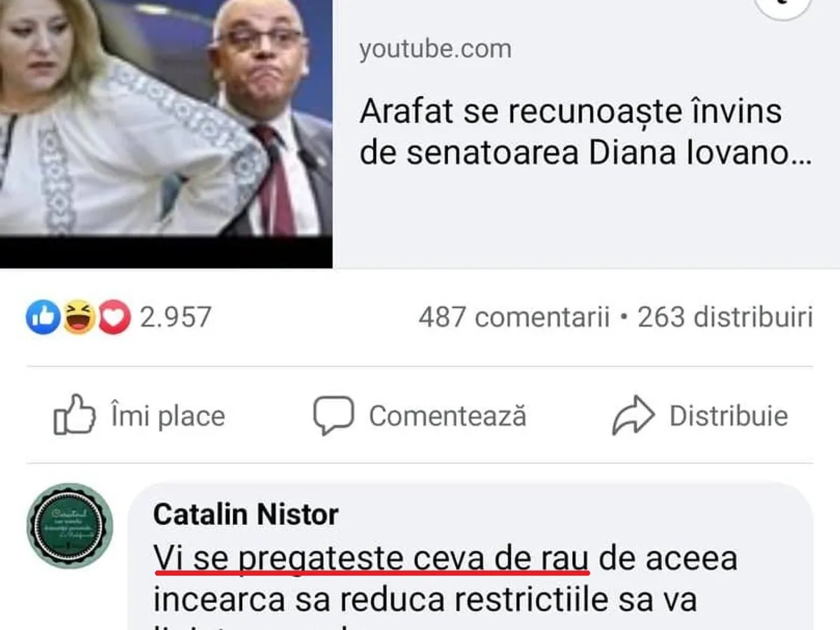This screenshot has width=840, height=630.
Task: Click the Catalin Nistor commenter name
Action: click(x=246, y=515)
